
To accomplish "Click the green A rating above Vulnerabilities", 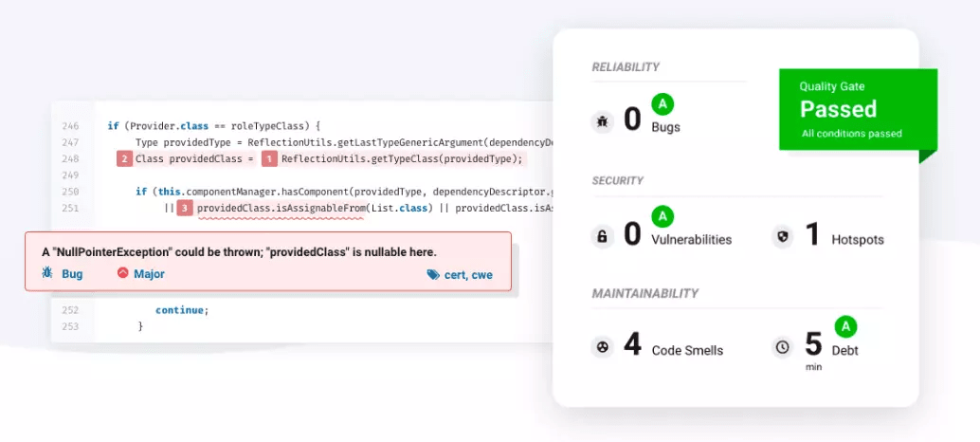I will [x=662, y=217].
